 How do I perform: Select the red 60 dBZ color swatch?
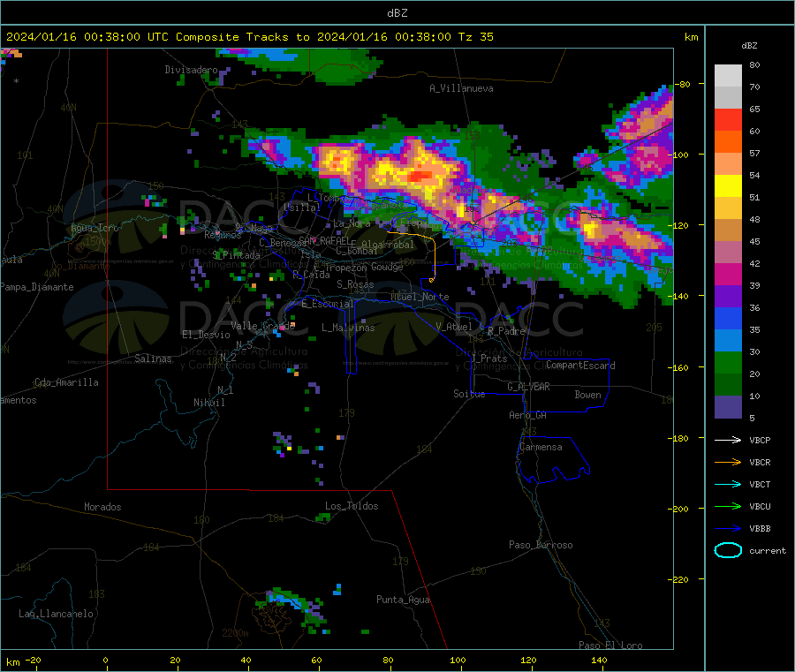point(728,119)
